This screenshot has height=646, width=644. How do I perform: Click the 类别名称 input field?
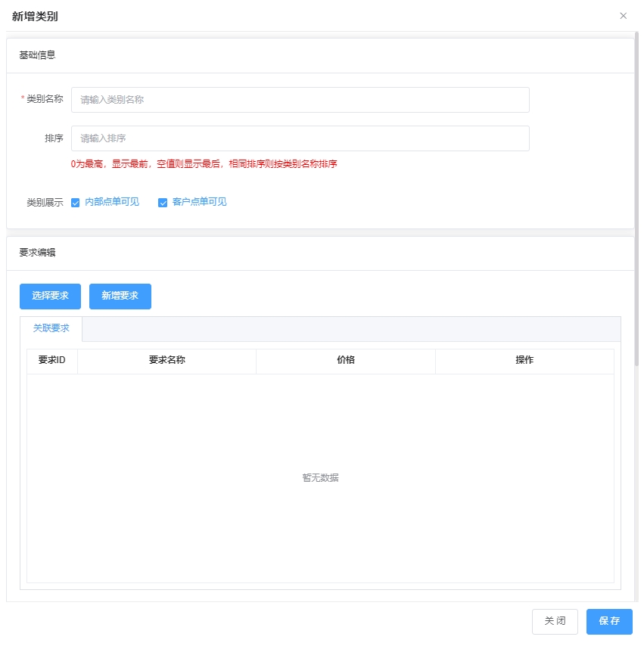pyautogui.click(x=300, y=100)
